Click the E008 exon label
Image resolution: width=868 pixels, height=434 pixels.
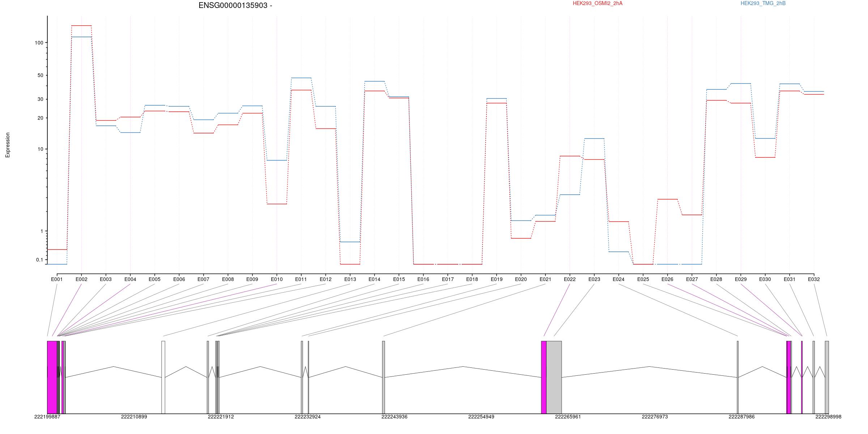click(x=228, y=279)
